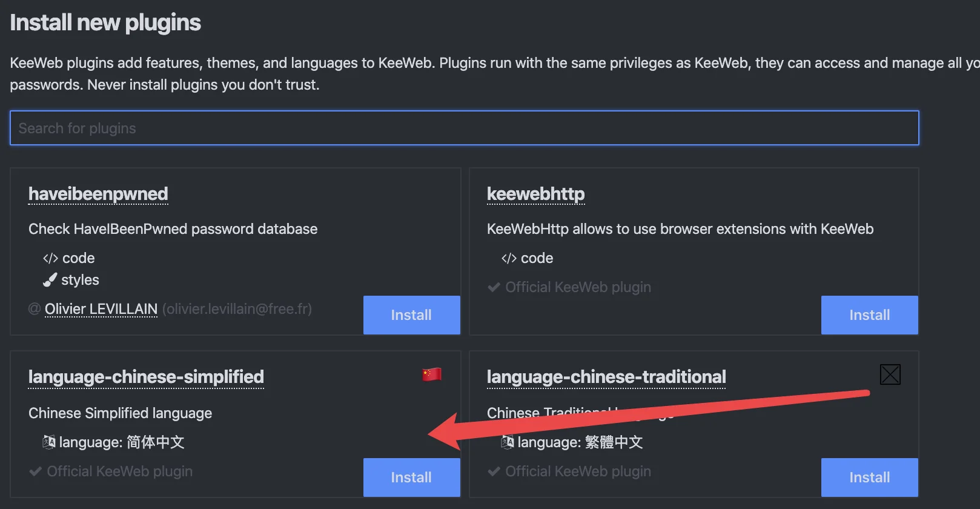The width and height of the screenshot is (980, 509).
Task: Click 'language: 简体中文' text
Action: tap(122, 442)
